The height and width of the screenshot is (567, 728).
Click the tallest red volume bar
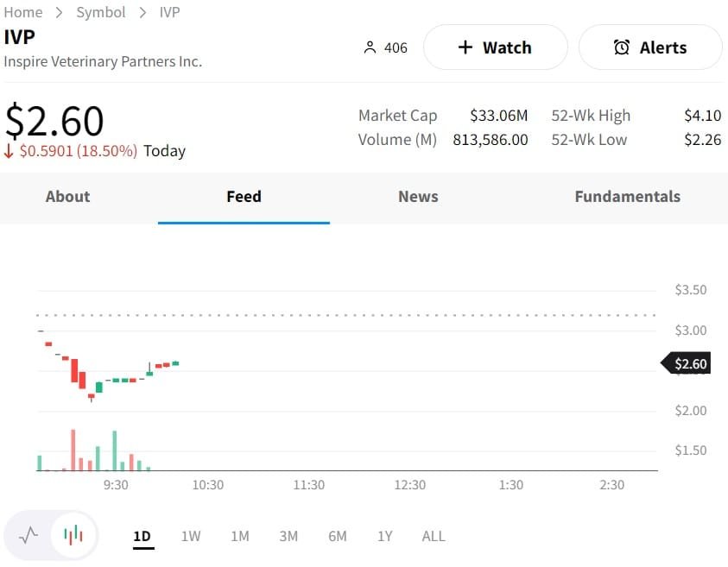coord(73,450)
